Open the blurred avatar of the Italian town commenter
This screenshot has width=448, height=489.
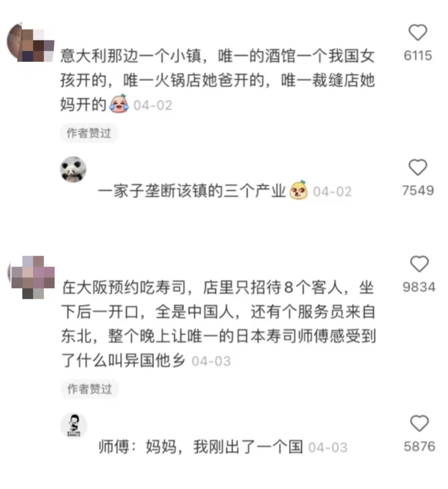31,42
